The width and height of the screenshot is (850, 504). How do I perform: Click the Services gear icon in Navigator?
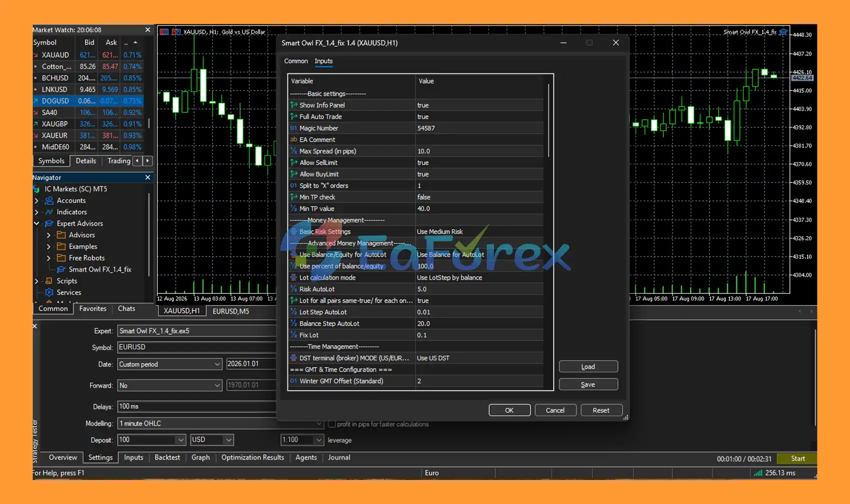(49, 292)
